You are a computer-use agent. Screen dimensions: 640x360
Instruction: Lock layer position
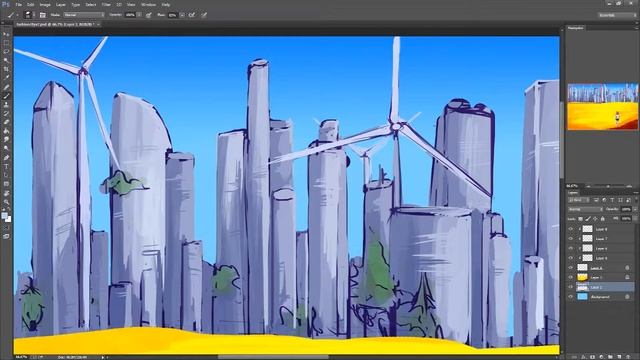[595, 219]
